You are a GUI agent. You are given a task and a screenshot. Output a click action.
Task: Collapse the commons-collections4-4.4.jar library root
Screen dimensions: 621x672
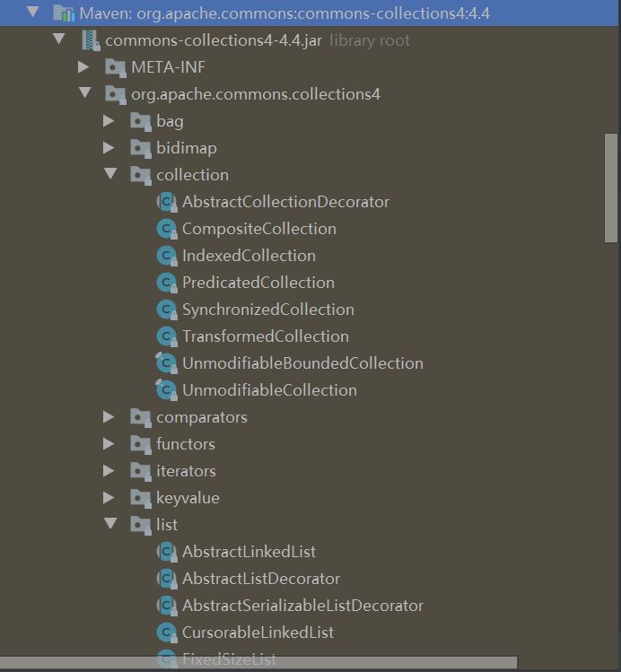(x=58, y=39)
